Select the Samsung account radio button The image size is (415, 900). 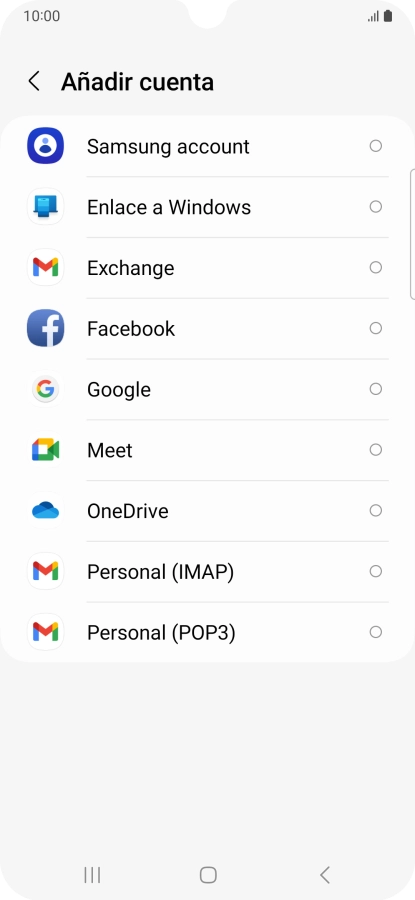point(376,146)
